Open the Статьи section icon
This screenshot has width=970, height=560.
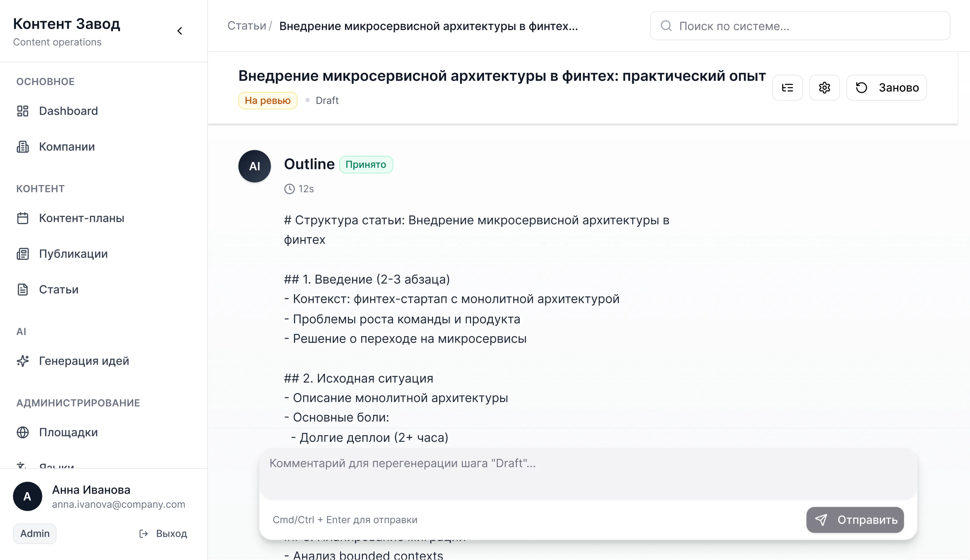pyautogui.click(x=23, y=289)
